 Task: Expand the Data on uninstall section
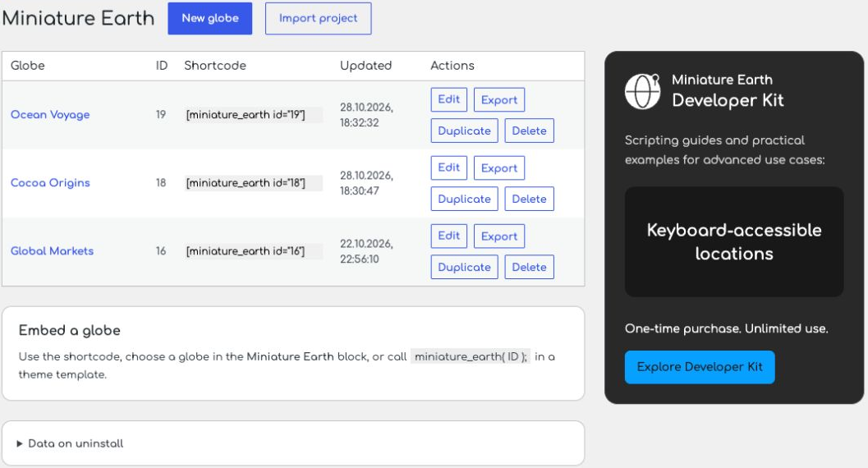(71, 443)
